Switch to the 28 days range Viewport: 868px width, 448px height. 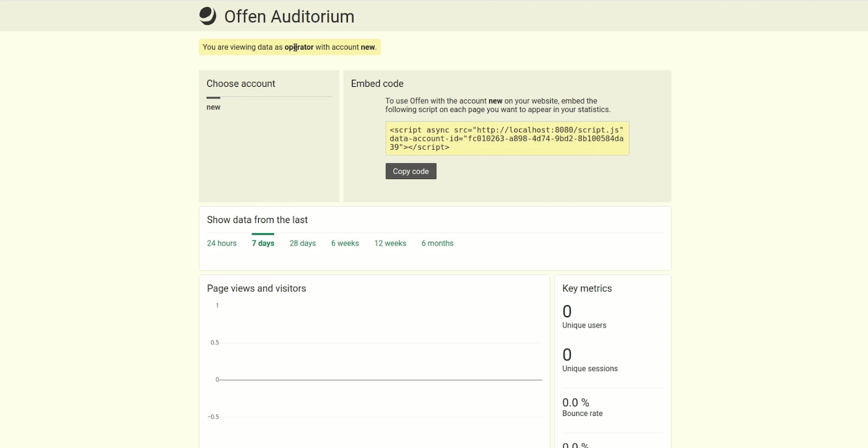click(x=303, y=244)
